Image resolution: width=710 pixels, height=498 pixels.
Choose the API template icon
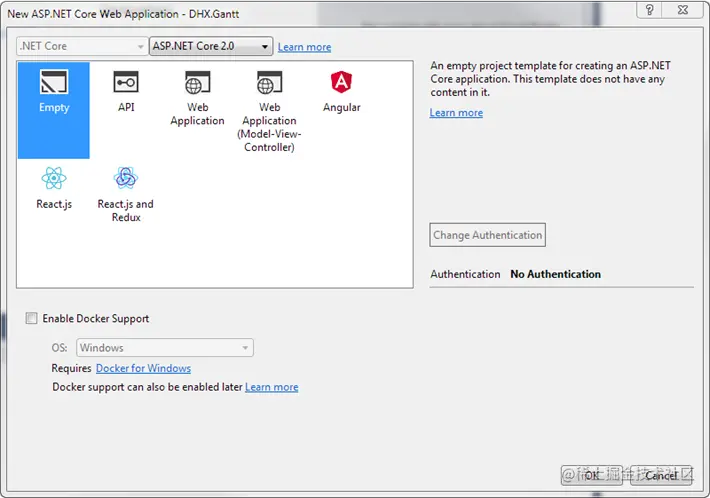(126, 82)
